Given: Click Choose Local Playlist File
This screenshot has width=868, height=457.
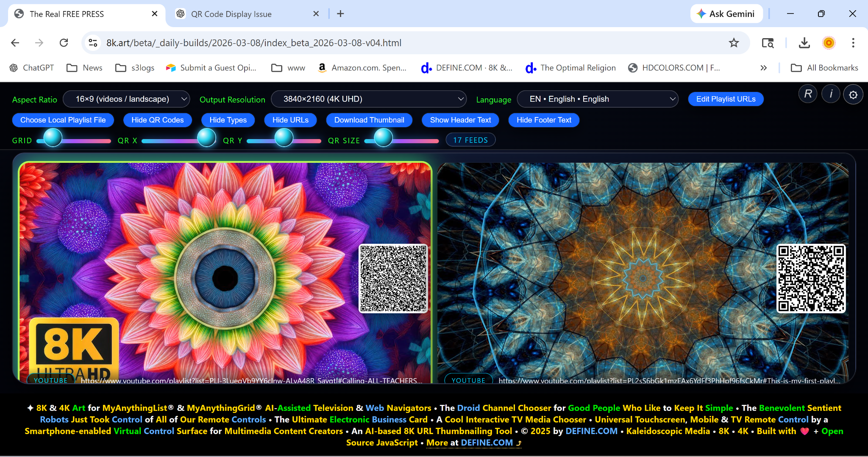Looking at the screenshot, I should [x=63, y=120].
